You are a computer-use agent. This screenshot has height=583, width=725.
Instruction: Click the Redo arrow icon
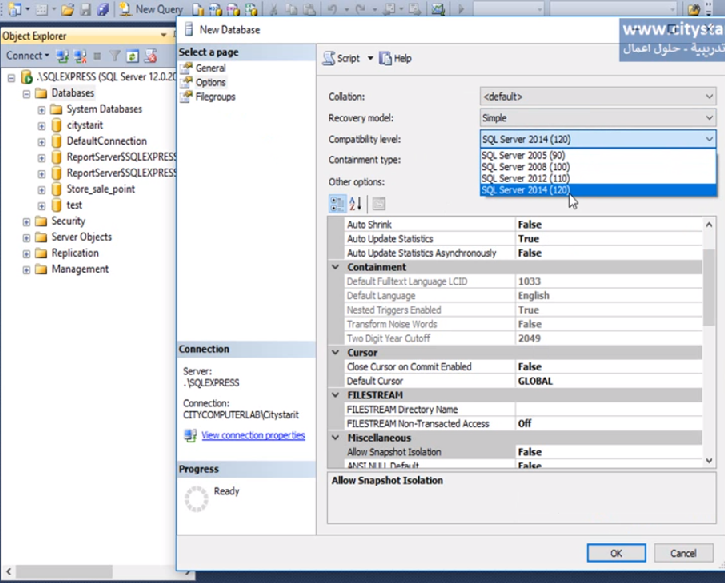pos(361,9)
